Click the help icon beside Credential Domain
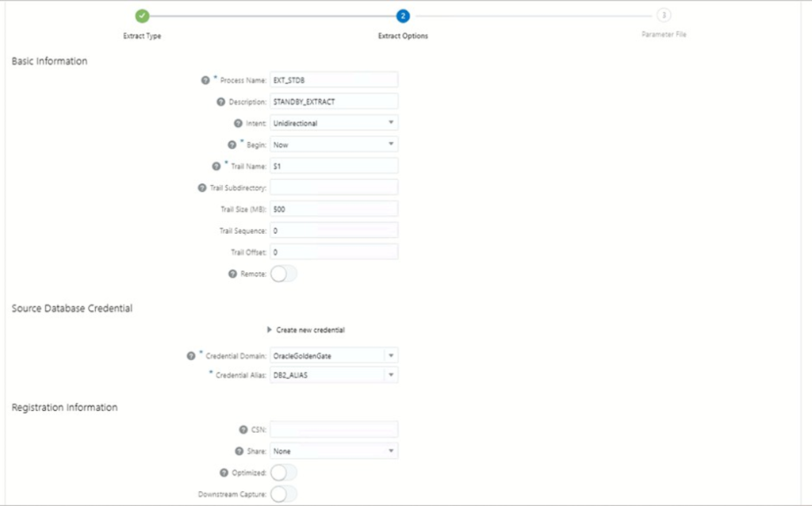 [191, 356]
